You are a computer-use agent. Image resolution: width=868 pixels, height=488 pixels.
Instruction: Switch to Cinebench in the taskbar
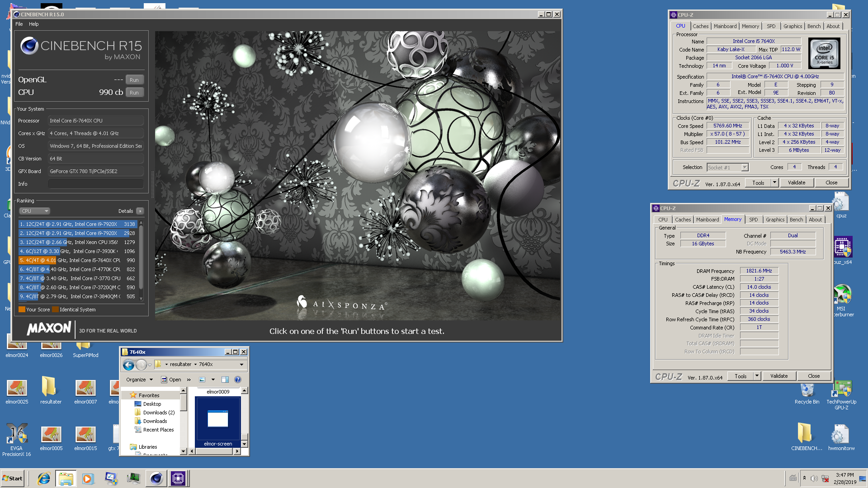click(x=156, y=479)
